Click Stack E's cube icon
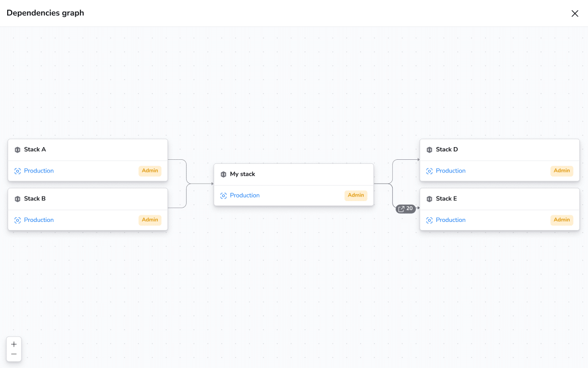The width and height of the screenshot is (588, 368). [429, 199]
